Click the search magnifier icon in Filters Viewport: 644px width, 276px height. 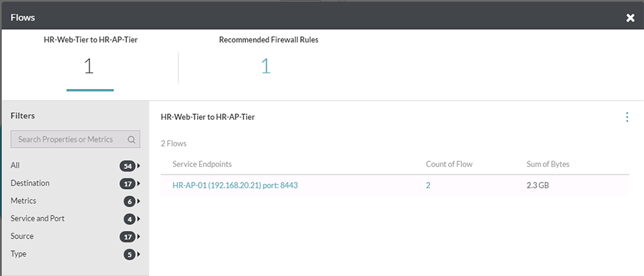coord(131,139)
